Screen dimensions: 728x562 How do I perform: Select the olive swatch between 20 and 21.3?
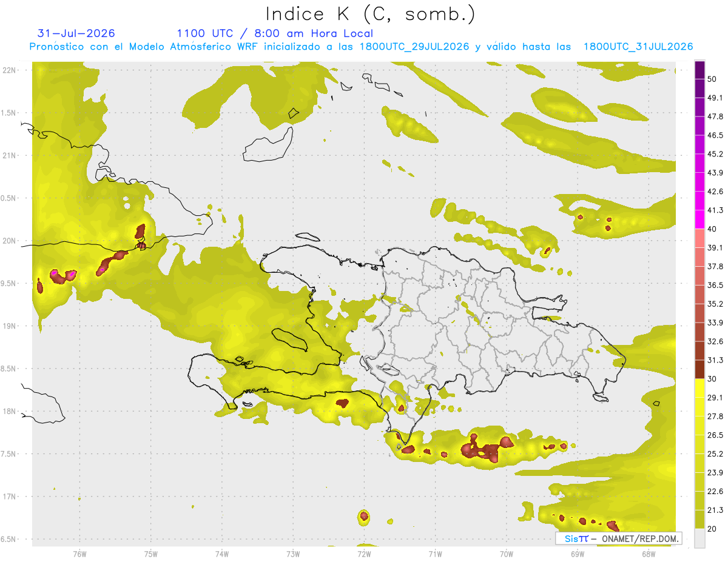tap(699, 519)
